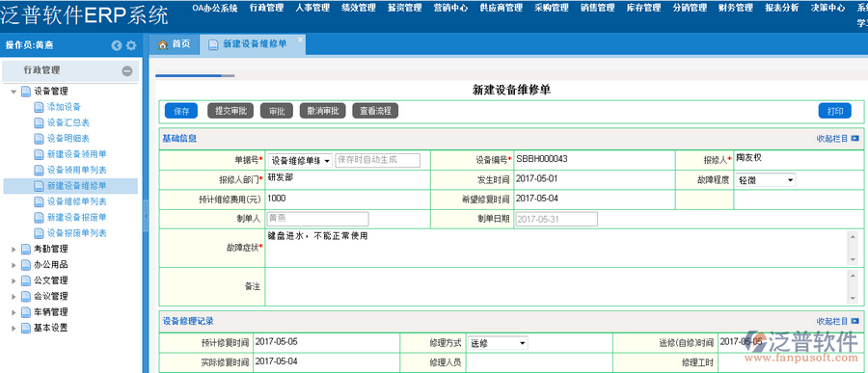This screenshot has width=868, height=373.
Task: Collapse 行政管理 panel with minus icon
Action: tap(127, 70)
